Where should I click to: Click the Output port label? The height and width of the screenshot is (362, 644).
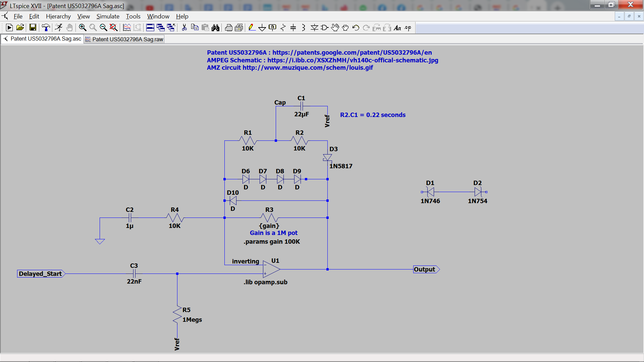click(x=425, y=269)
